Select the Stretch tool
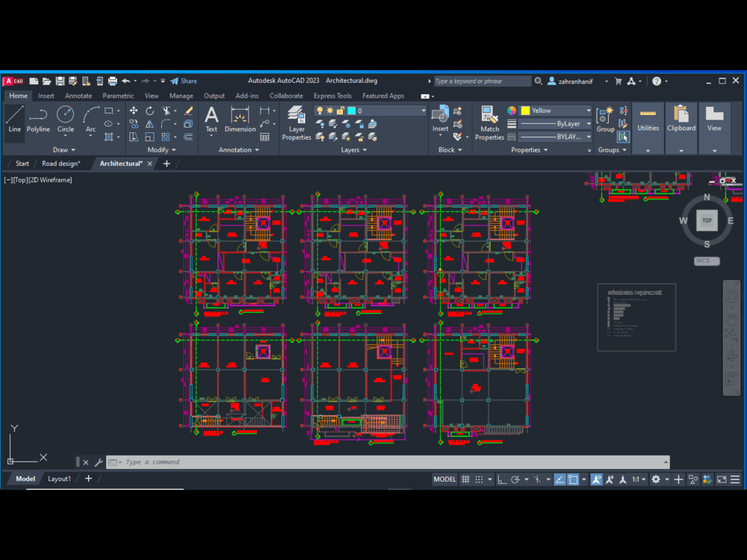Viewport: 747px width, 560px height. point(134,137)
